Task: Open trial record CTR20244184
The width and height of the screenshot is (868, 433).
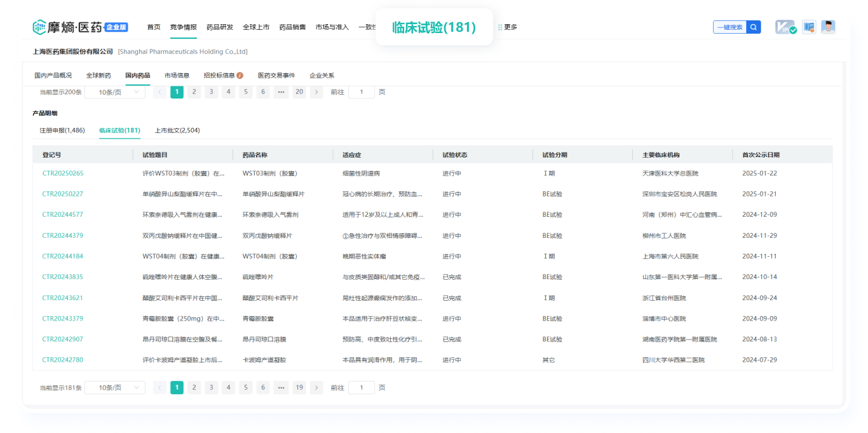Action: pyautogui.click(x=63, y=256)
